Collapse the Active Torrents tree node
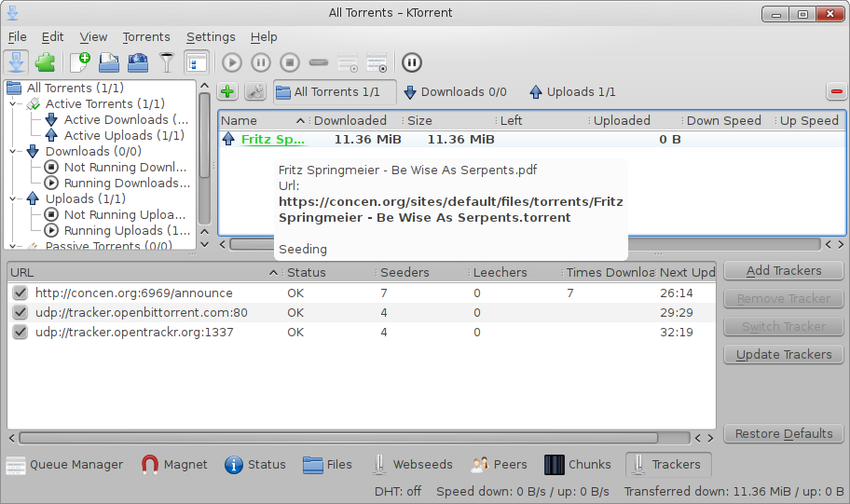This screenshot has height=504, width=850. tap(12, 103)
